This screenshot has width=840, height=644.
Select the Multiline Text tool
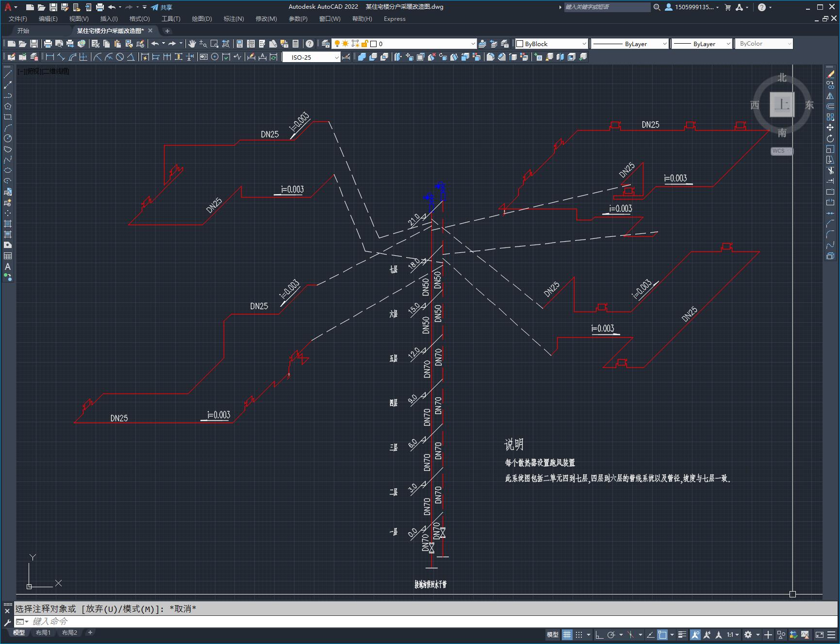point(8,266)
